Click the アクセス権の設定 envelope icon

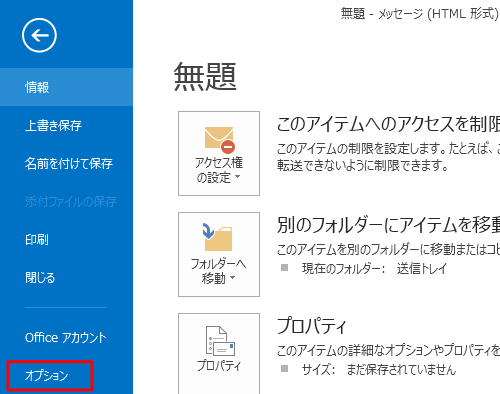[x=220, y=139]
